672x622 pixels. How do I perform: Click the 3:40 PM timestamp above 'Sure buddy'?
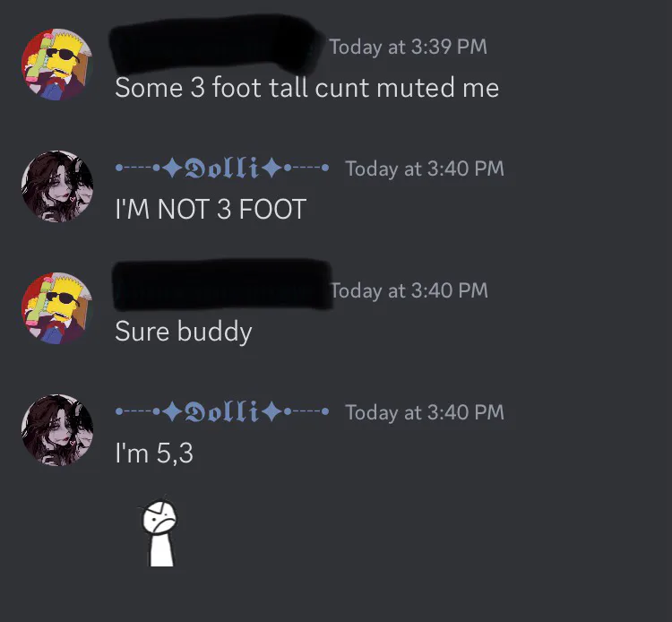409,290
